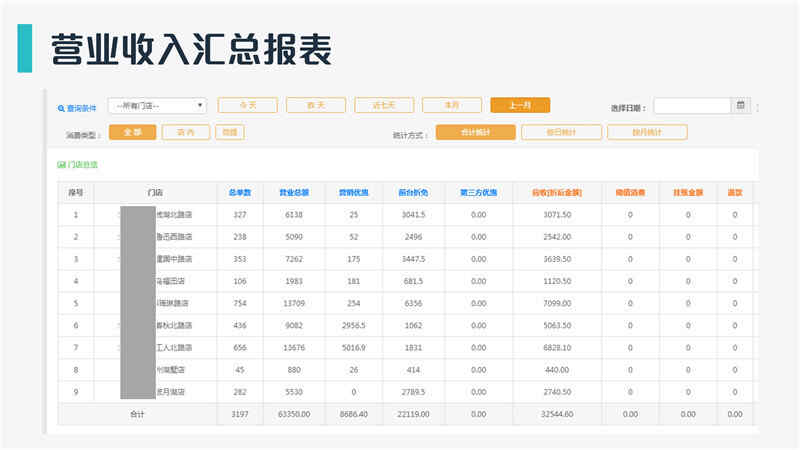Screen dimensions: 800x450
Task: Sort by the 应收(折后金额) column header
Action: tap(557, 192)
